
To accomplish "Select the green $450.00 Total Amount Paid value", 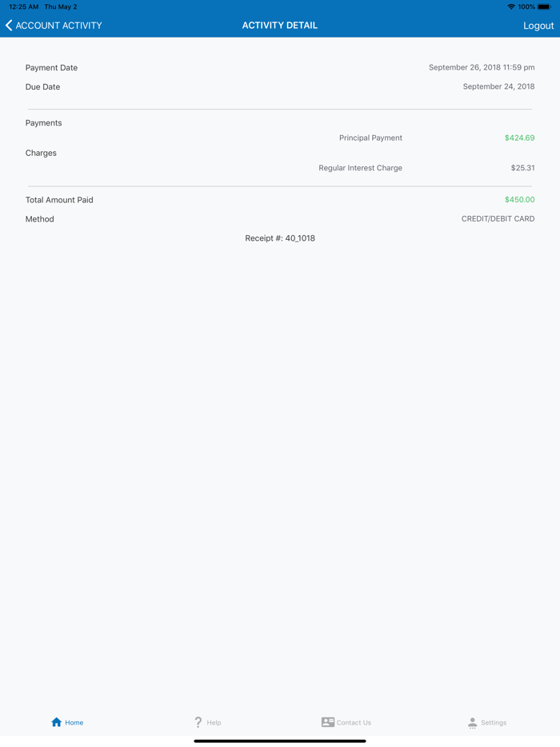I will coord(522,200).
